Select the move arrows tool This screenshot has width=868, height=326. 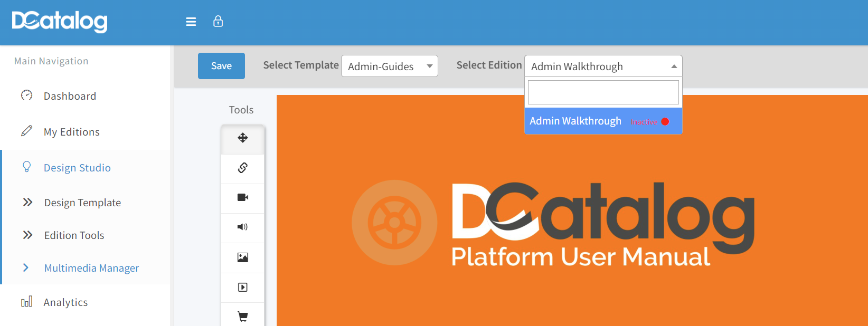pos(243,138)
